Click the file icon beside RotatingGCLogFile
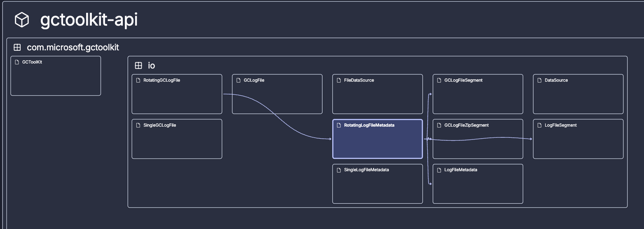 click(x=138, y=80)
